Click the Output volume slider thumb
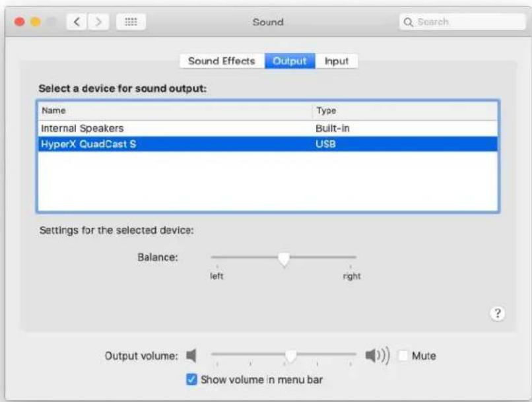 click(291, 356)
